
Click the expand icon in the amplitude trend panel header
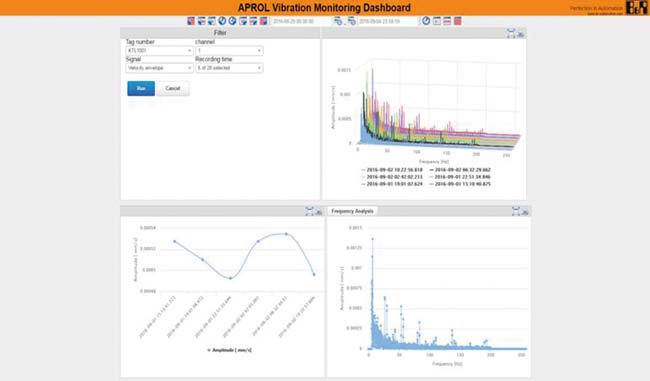coord(309,211)
